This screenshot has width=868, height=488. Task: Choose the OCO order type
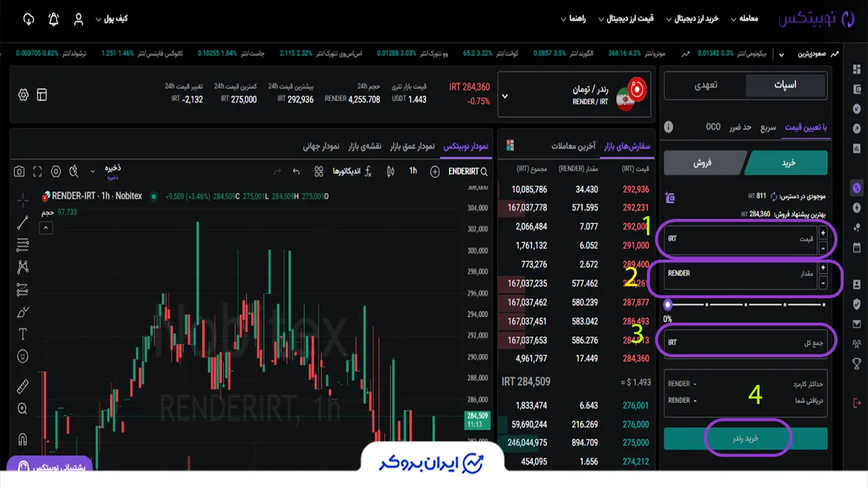pos(713,127)
